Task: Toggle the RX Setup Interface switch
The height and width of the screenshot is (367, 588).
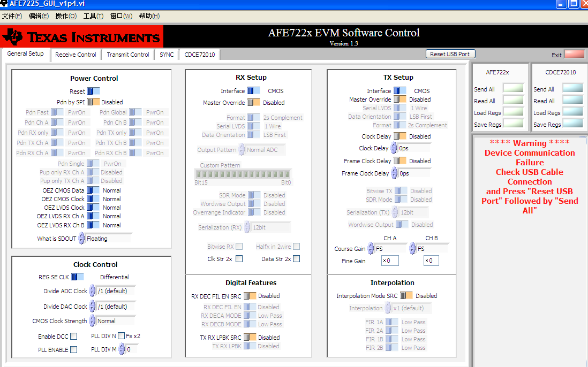Action: click(253, 90)
